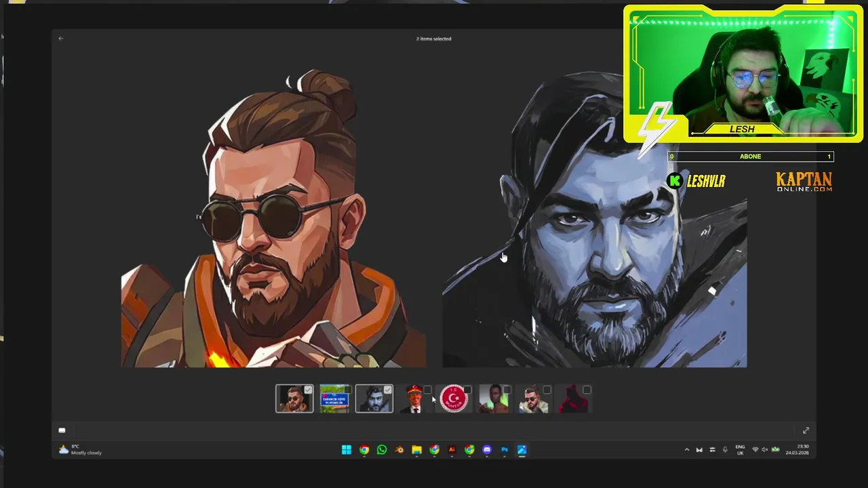Open the weather widget showing Mostly cloudy
Image resolution: width=868 pixels, height=488 pixels.
coord(80,449)
